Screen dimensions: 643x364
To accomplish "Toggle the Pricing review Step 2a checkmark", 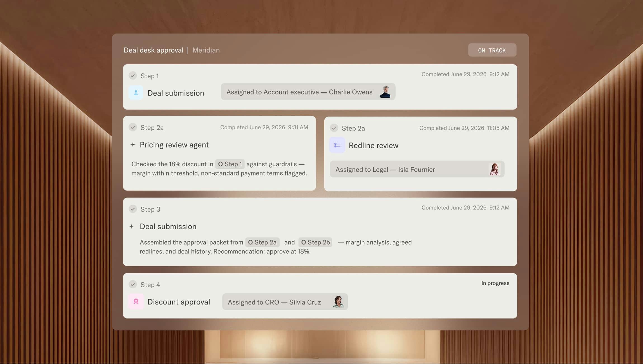I will pyautogui.click(x=133, y=127).
